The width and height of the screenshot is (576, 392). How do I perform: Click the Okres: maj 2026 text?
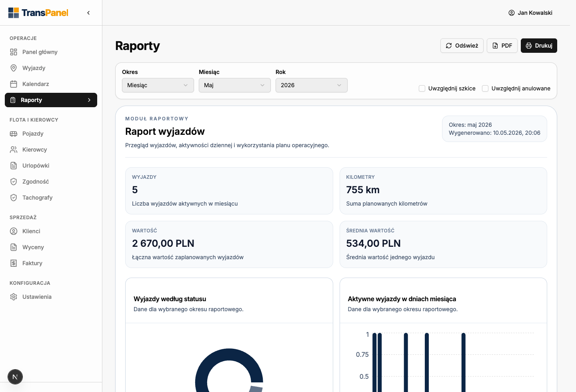470,125
